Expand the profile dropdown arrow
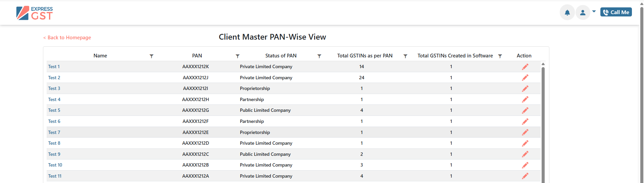The height and width of the screenshot is (183, 644). 594,11
